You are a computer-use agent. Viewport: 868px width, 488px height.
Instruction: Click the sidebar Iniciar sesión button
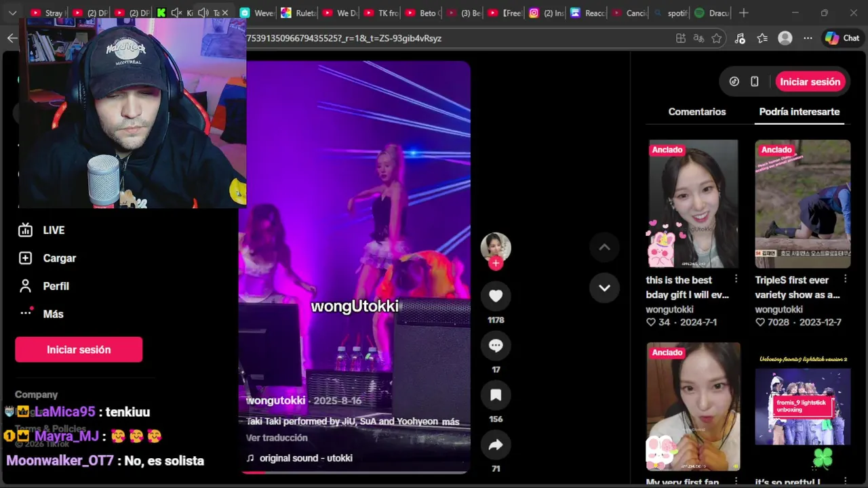[x=79, y=350]
